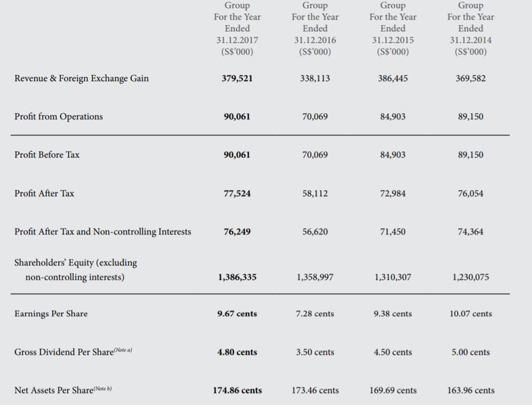The height and width of the screenshot is (405, 532).
Task: Click the 31.12.2017 column header
Action: 237,40
